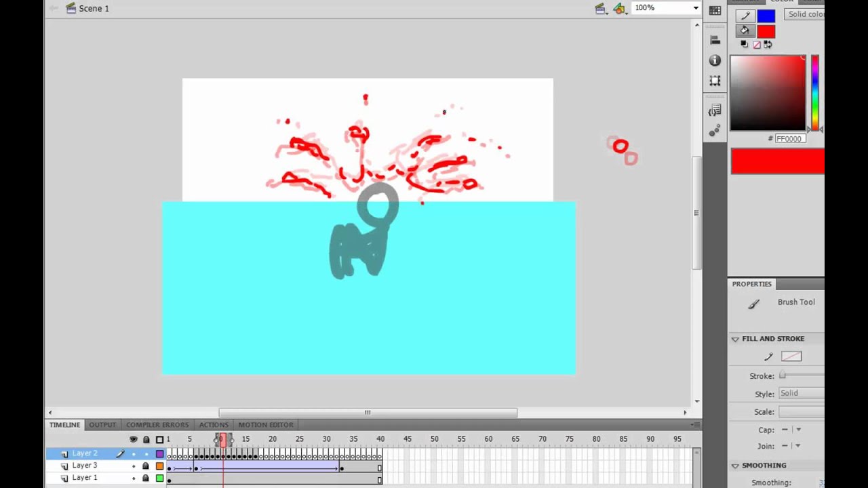
Task: Click the no color icon
Action: pyautogui.click(x=756, y=44)
